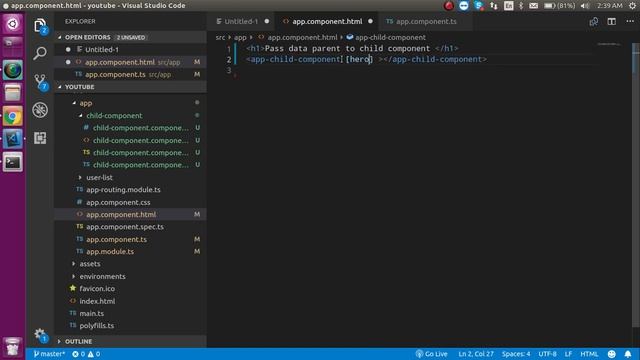Launch Terminal from the Ubuntu launcher
This screenshot has width=640, height=360.
tap(13, 162)
